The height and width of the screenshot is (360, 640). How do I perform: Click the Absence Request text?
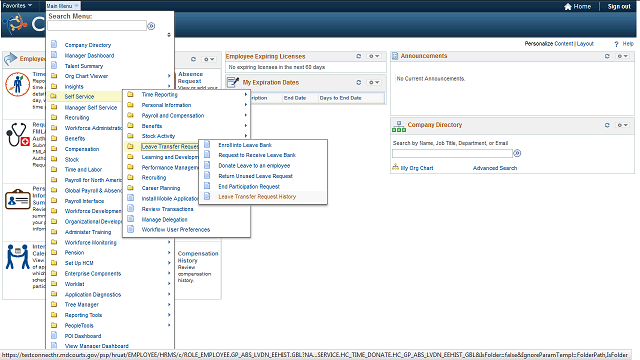190,78
